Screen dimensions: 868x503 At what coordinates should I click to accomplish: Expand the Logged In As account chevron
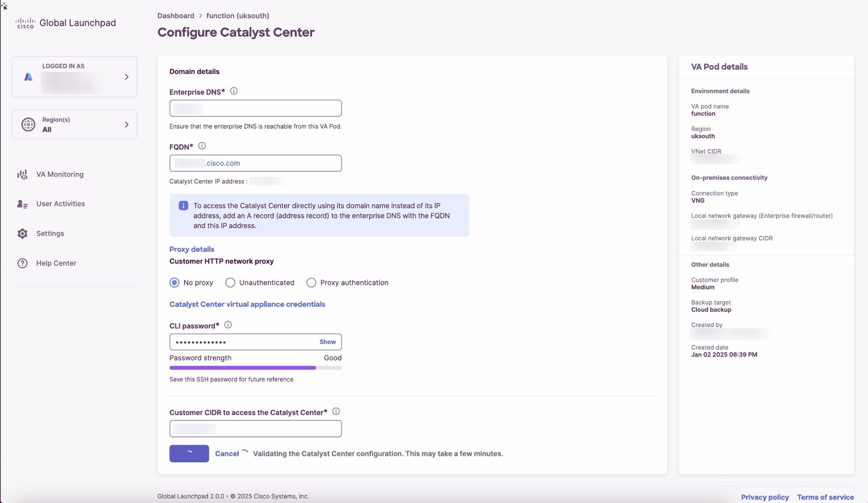coord(127,77)
